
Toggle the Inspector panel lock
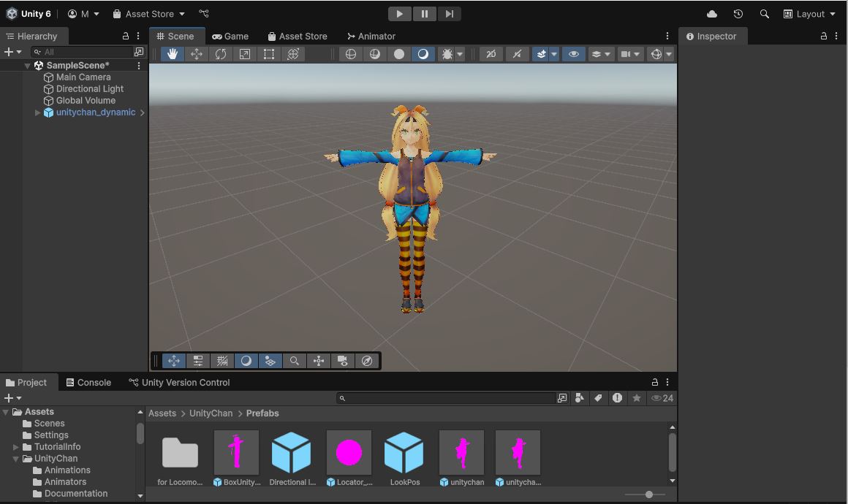(823, 37)
